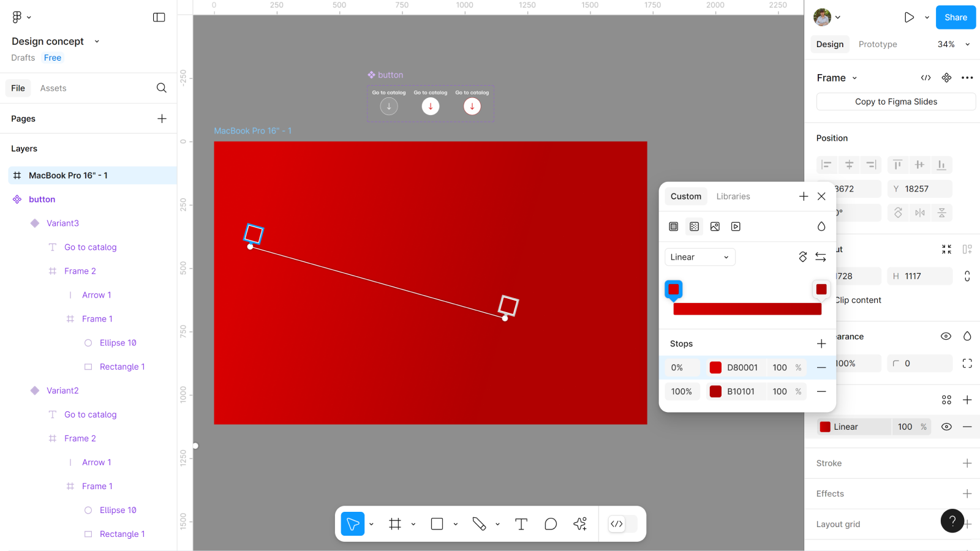Click the D80001 color swatch
Image resolution: width=980 pixels, height=551 pixels.
715,367
